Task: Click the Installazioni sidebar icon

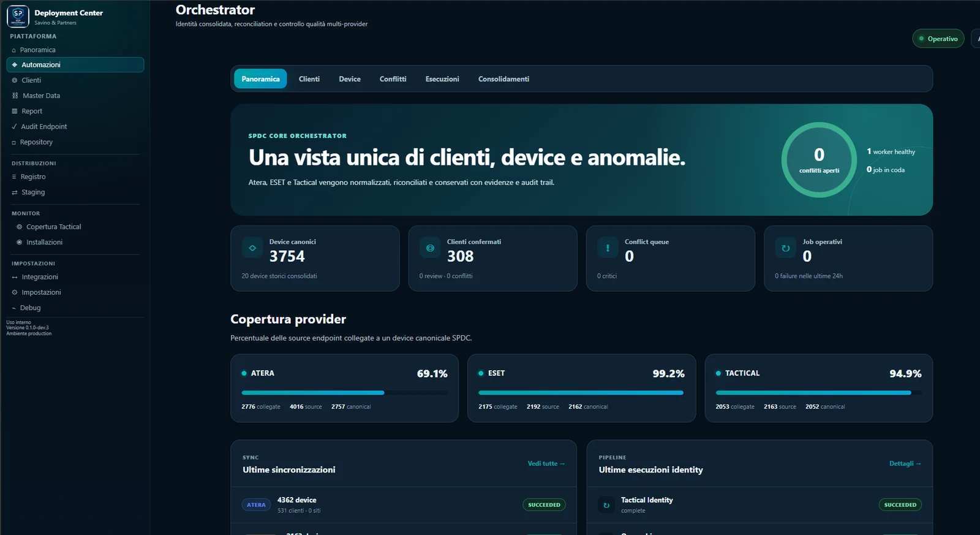Action: tap(20, 243)
